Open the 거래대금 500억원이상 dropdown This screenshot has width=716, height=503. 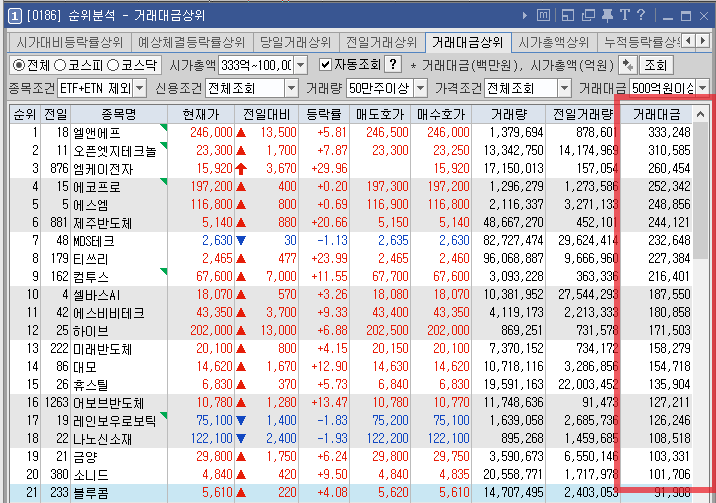point(703,88)
